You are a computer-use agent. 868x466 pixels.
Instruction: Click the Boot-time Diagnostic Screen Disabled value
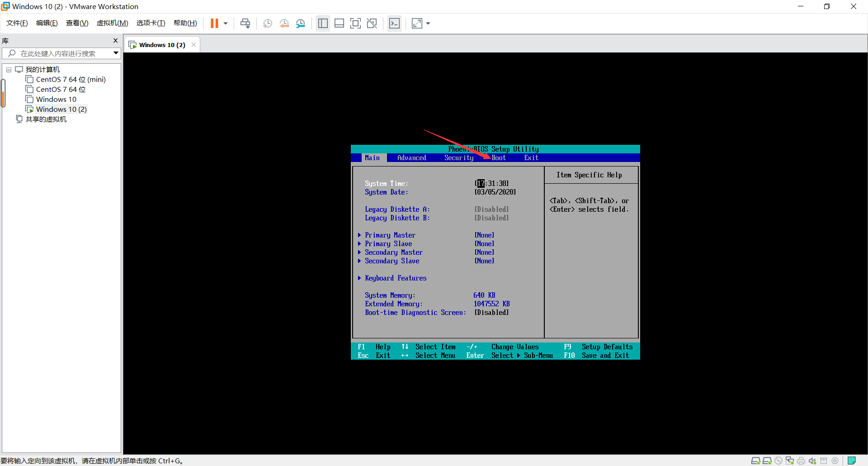coord(491,313)
